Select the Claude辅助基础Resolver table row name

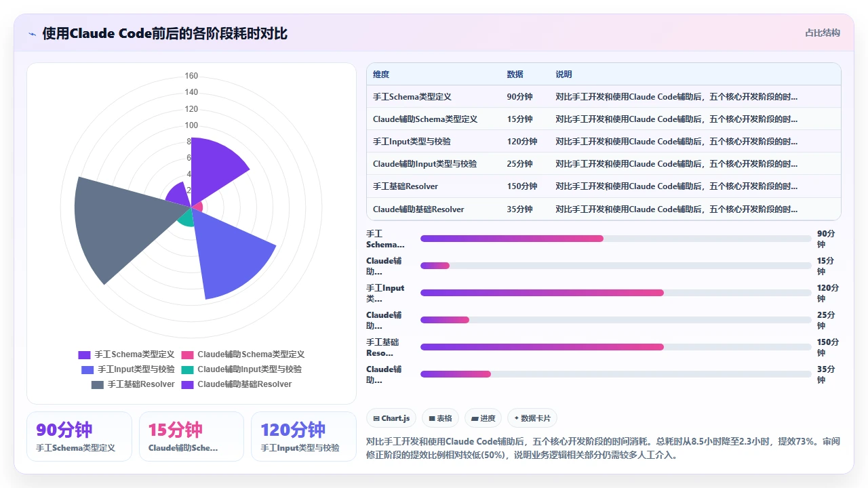pyautogui.click(x=418, y=209)
